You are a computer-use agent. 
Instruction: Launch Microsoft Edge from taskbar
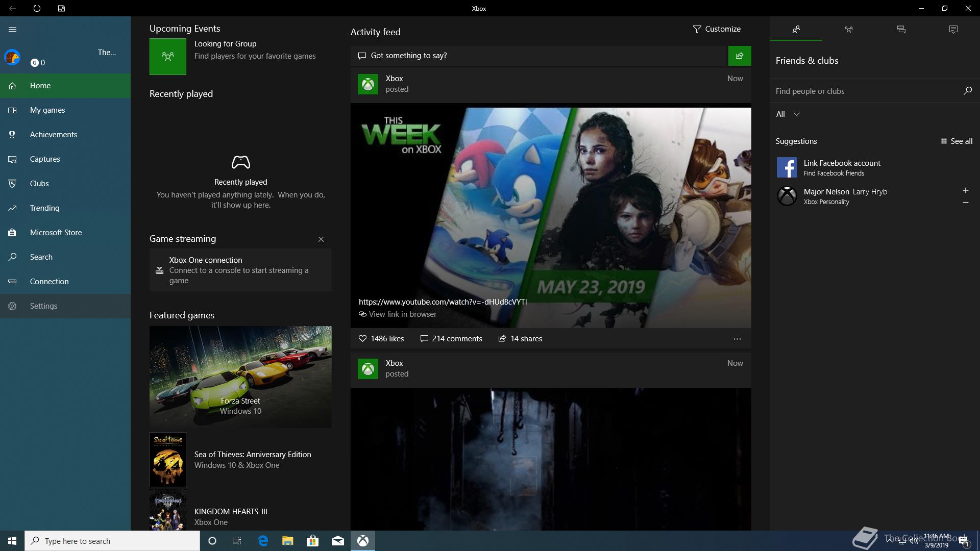(x=263, y=541)
